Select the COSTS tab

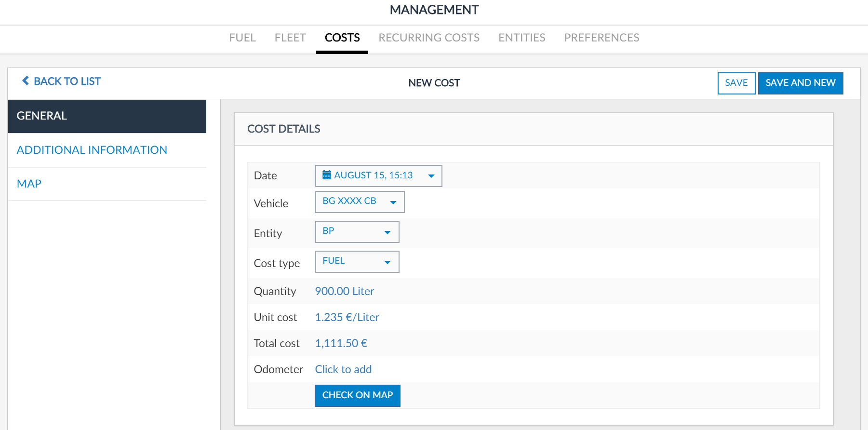342,38
